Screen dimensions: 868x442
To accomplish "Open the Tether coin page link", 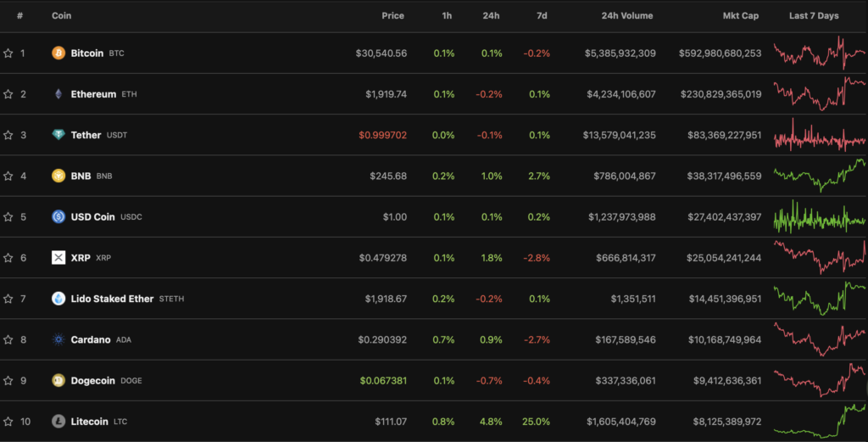I will tap(86, 135).
